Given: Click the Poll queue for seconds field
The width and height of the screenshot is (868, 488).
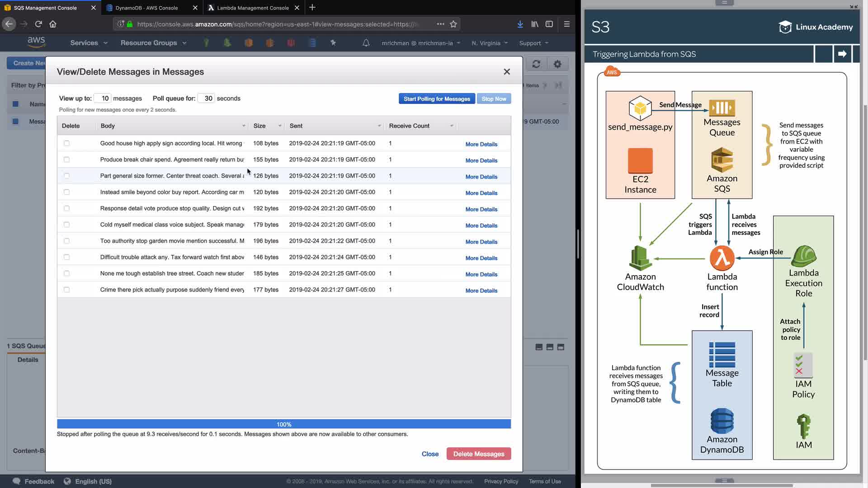Looking at the screenshot, I should coord(207,98).
